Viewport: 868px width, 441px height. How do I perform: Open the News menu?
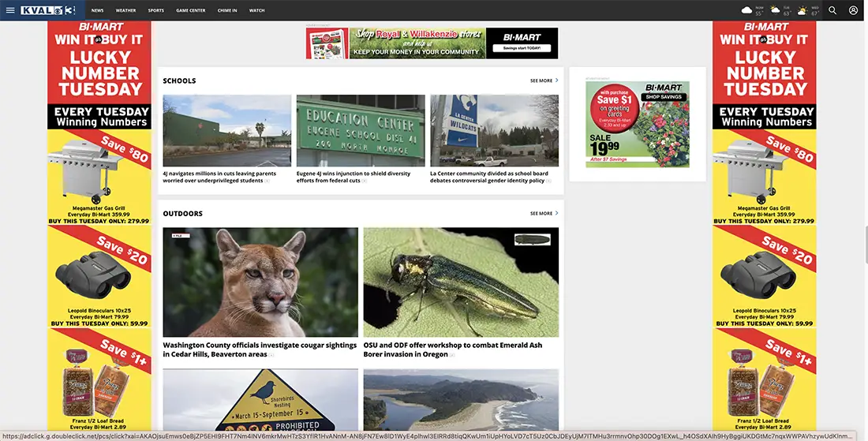point(97,10)
